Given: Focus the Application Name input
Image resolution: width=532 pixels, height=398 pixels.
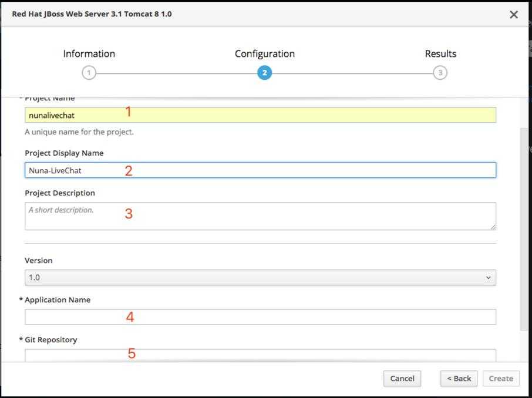Looking at the screenshot, I should click(x=260, y=317).
